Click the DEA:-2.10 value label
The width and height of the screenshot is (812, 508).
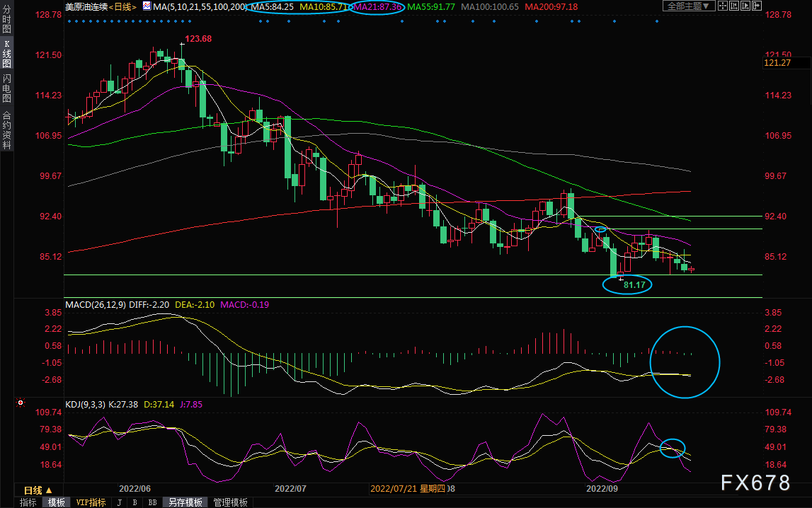[195, 305]
